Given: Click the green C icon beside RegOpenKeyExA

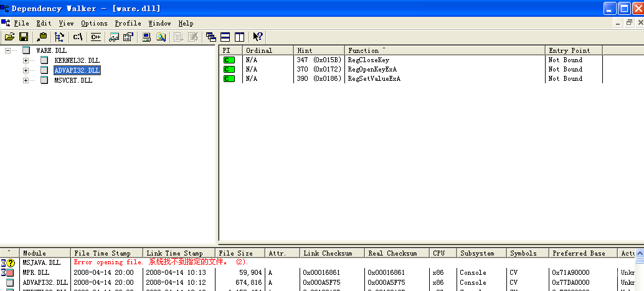Looking at the screenshot, I should click(x=229, y=69).
